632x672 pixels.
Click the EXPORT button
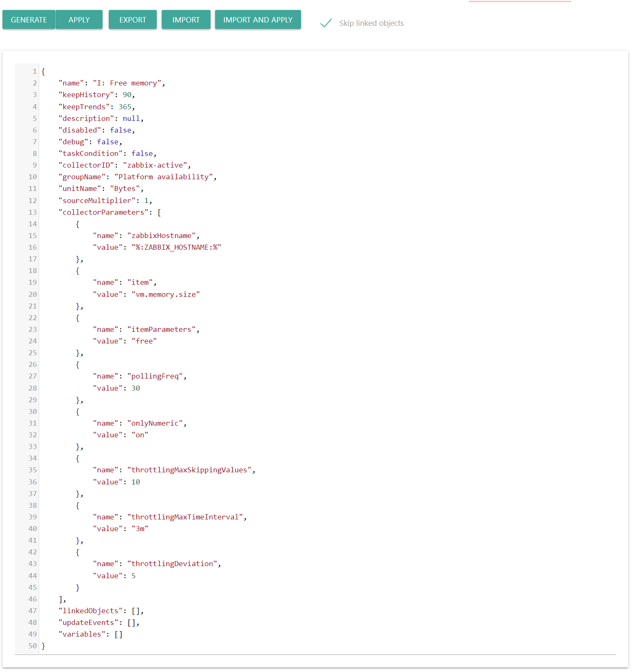point(133,20)
